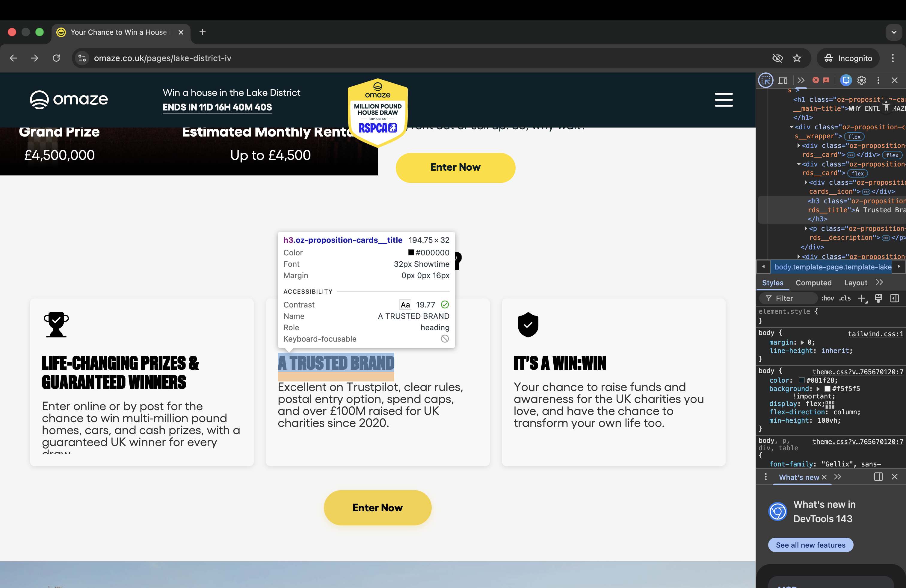Toggle the :hov element state panel
The width and height of the screenshot is (906, 588).
click(x=827, y=298)
